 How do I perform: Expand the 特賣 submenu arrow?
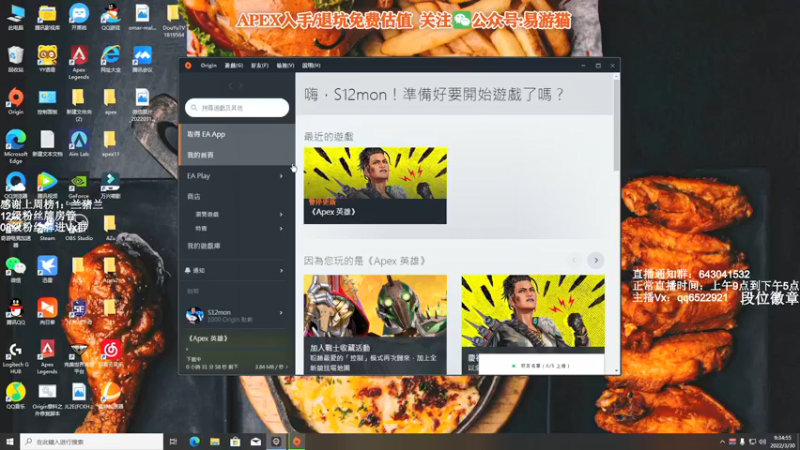[x=281, y=229]
